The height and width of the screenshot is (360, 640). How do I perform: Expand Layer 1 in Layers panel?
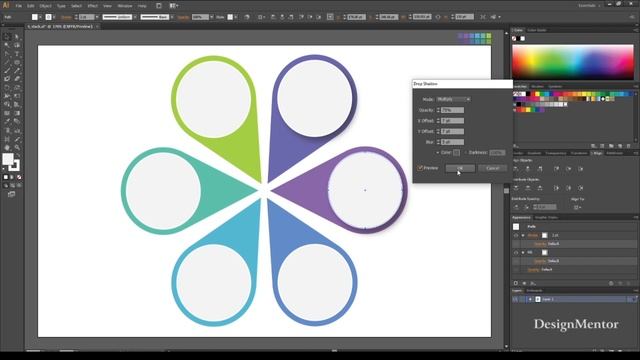(x=530, y=299)
